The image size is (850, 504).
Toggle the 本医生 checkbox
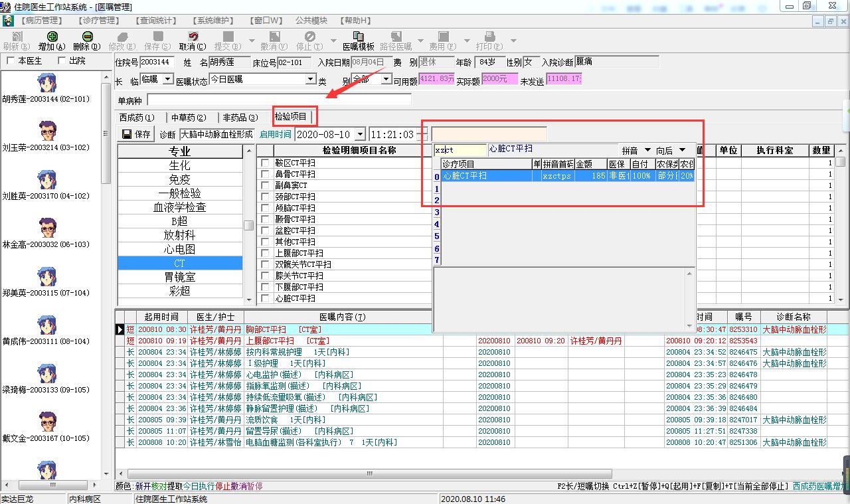10,61
